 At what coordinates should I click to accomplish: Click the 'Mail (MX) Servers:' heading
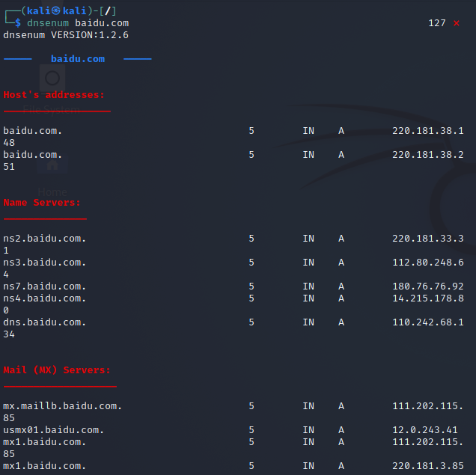tap(57, 370)
